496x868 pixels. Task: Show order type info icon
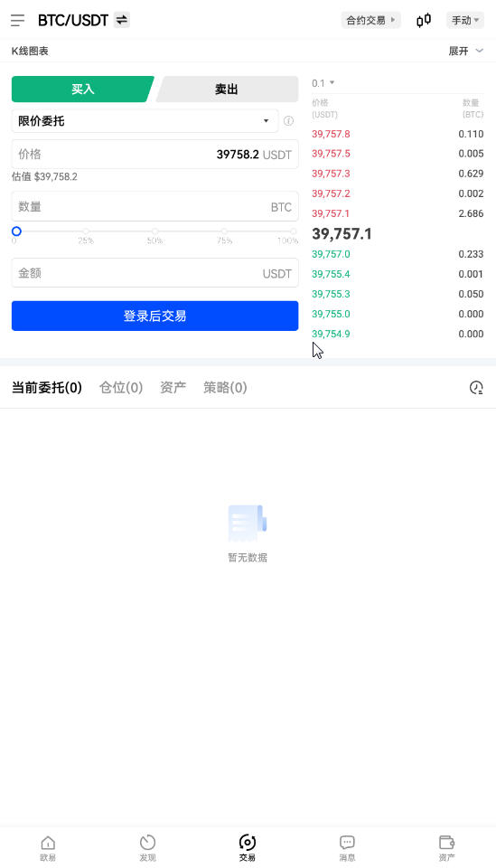click(x=288, y=120)
